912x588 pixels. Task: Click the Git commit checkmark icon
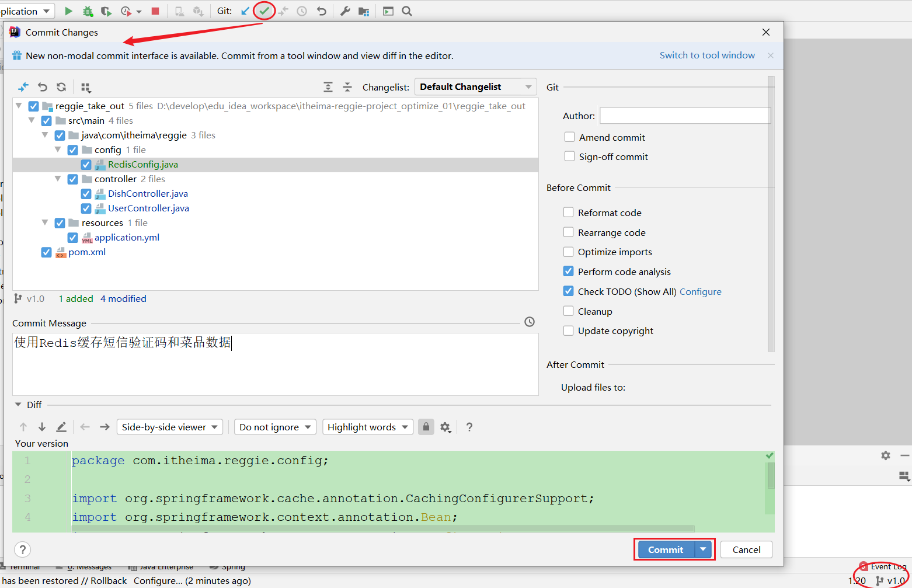264,11
